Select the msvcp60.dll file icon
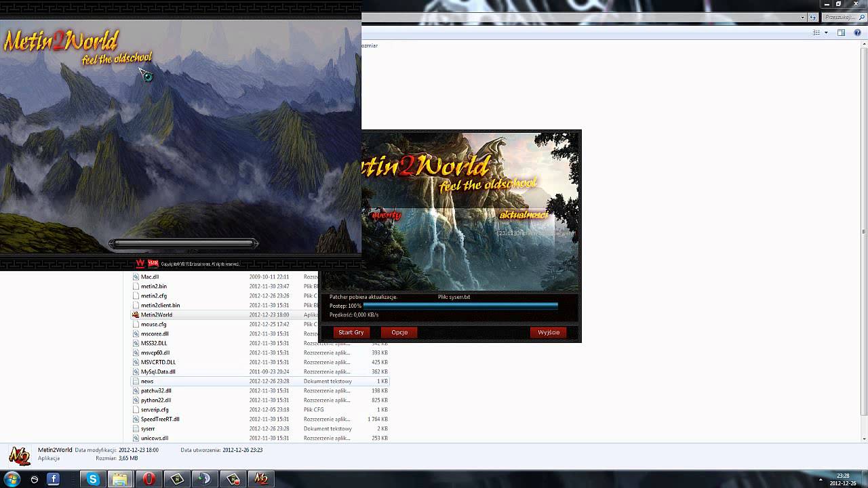Image resolution: width=868 pixels, height=488 pixels. (136, 352)
